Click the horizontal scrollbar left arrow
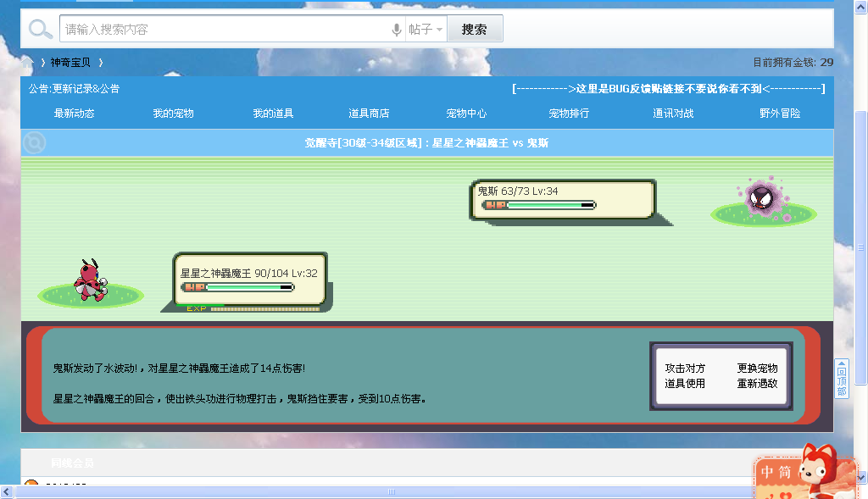This screenshot has width=868, height=499. pyautogui.click(x=7, y=492)
